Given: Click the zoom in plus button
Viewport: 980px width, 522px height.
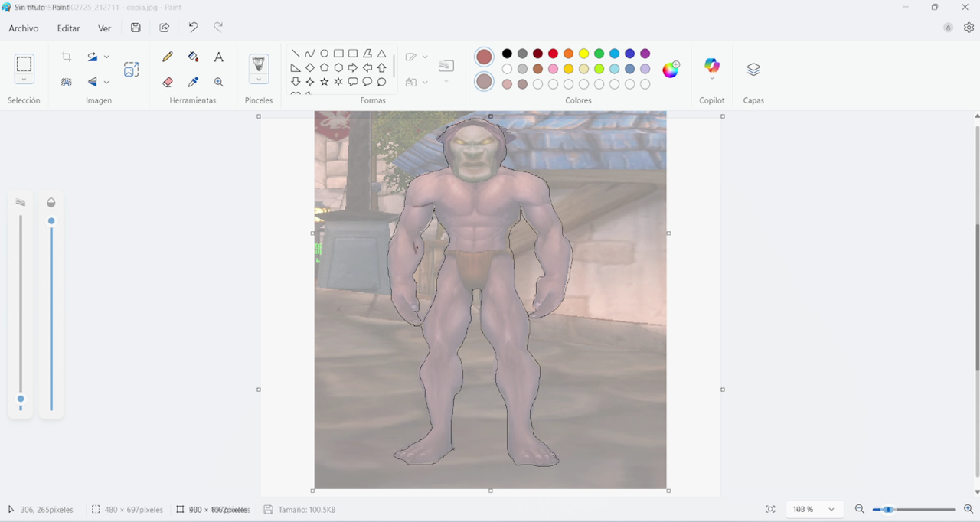Looking at the screenshot, I should 969,509.
